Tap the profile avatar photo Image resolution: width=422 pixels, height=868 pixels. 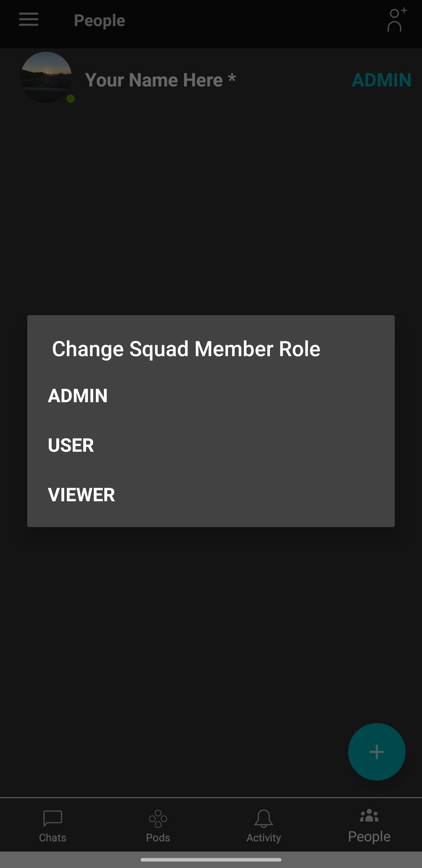[46, 77]
